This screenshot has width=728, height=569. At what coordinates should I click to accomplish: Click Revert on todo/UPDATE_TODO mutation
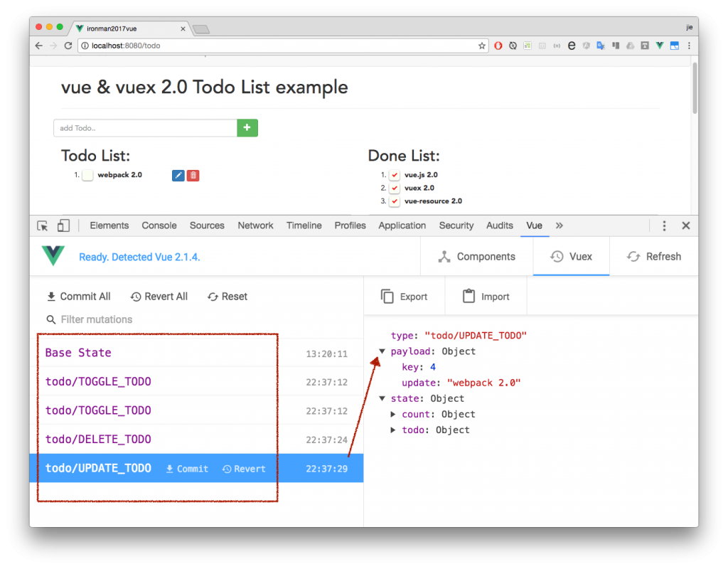[x=245, y=469]
